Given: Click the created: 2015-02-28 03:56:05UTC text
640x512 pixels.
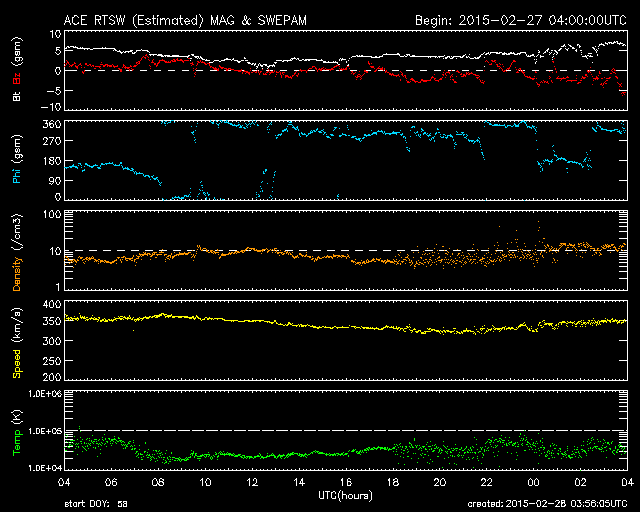Looking at the screenshot, I should coord(547,504).
